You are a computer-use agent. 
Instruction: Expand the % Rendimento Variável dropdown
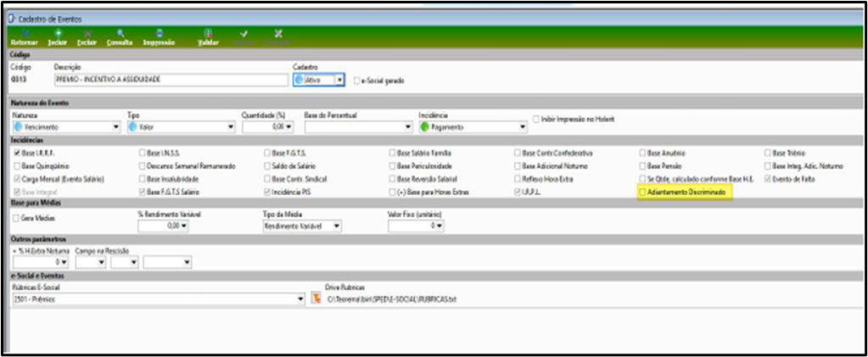pos(184,226)
